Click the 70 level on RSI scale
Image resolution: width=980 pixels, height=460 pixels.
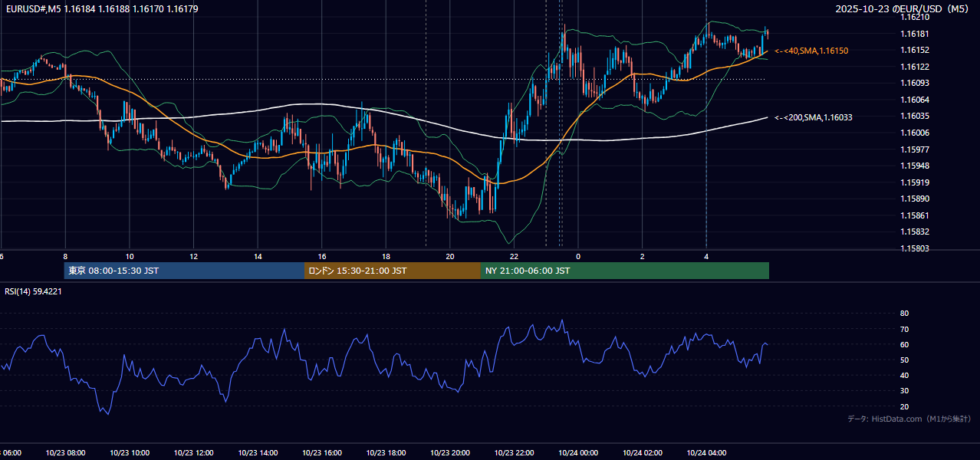click(x=904, y=329)
